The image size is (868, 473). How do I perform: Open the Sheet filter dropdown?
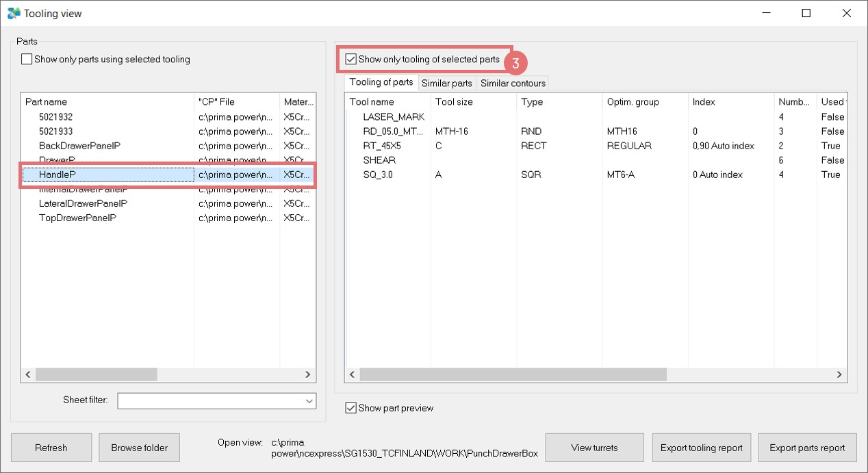307,400
